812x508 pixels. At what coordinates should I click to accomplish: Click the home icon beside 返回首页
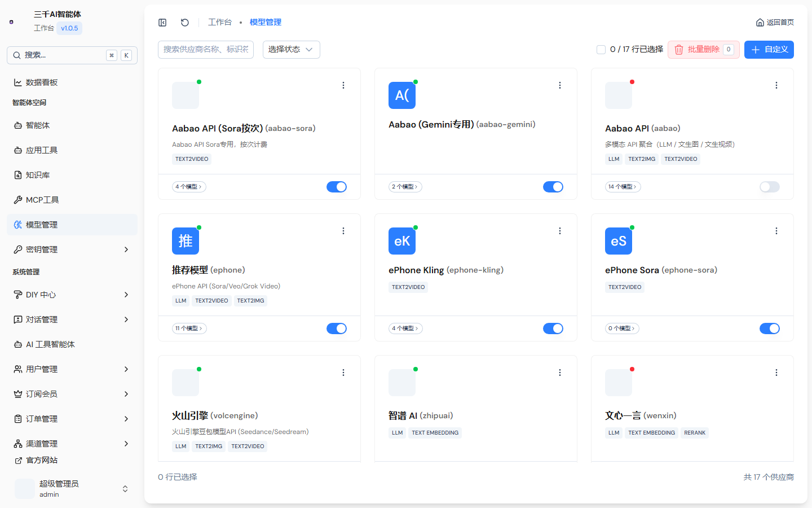pyautogui.click(x=760, y=23)
